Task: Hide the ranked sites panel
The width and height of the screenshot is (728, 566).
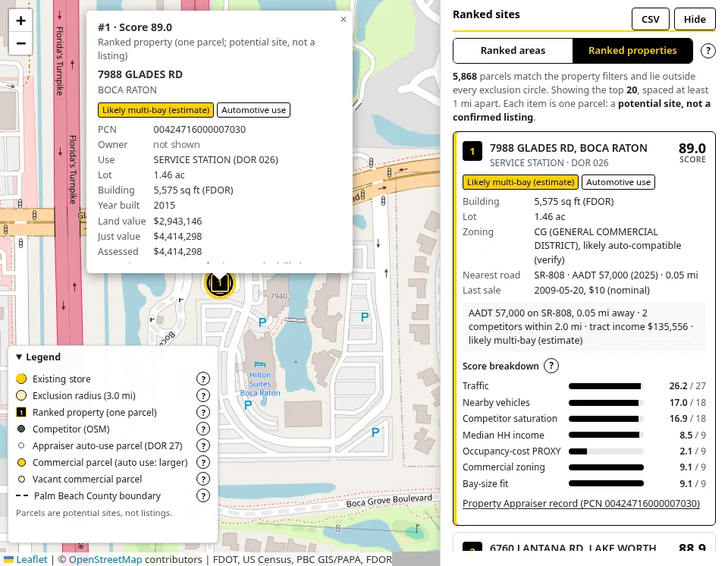Action: pyautogui.click(x=695, y=20)
